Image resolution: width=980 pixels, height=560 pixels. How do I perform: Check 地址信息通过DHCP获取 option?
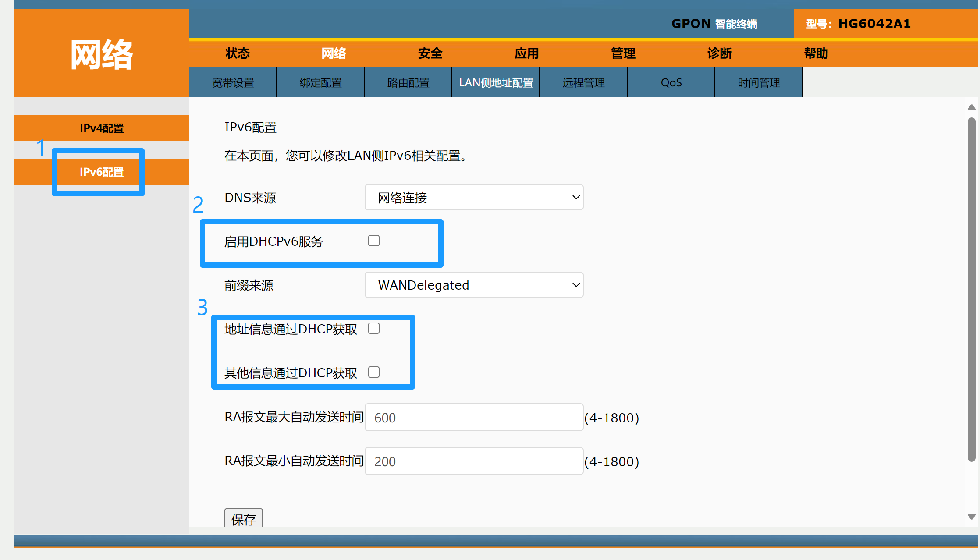[374, 328]
